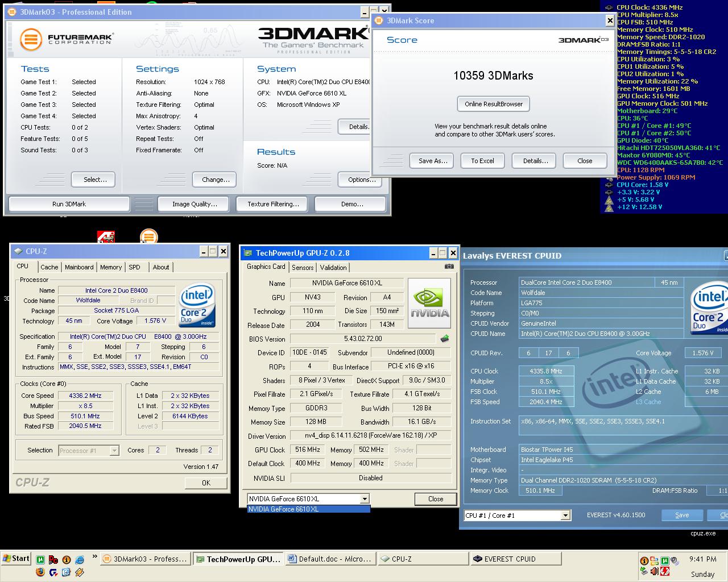Image resolution: width=728 pixels, height=582 pixels.
Task: Click the green quick launch icon
Action: (x=40, y=560)
